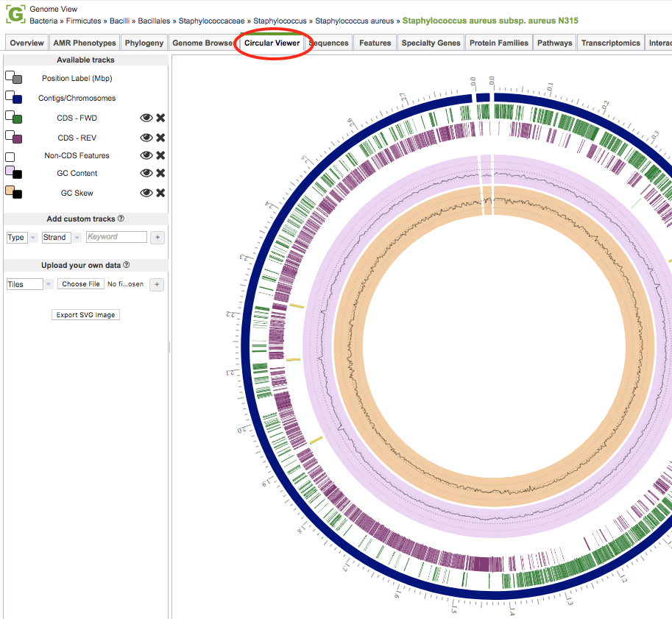
Task: Follow the Bacillales breadcrumb link
Action: point(154,21)
